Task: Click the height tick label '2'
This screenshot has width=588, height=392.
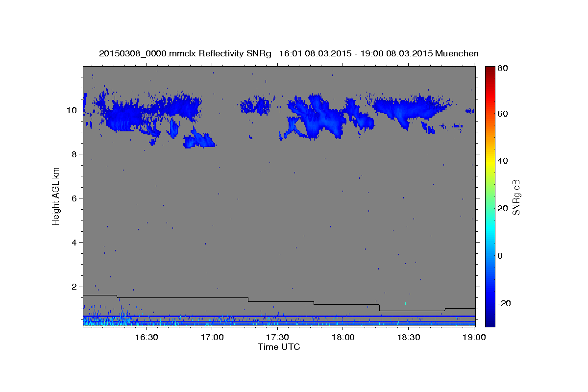Action: click(x=74, y=286)
